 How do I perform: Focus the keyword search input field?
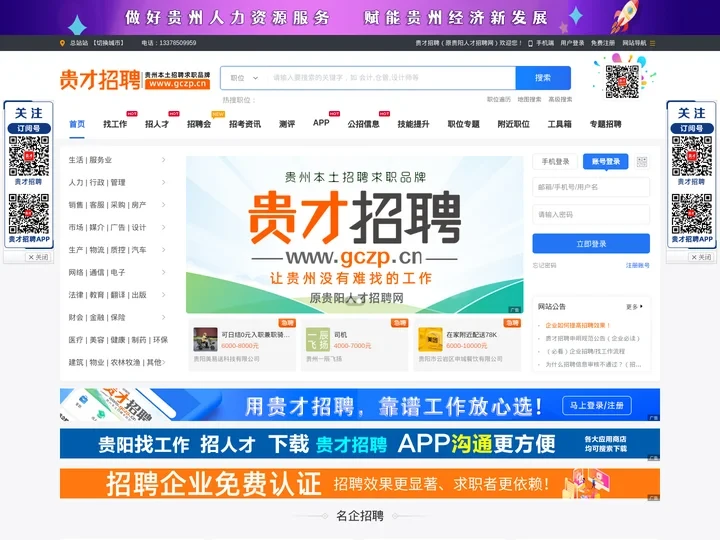tap(391, 78)
